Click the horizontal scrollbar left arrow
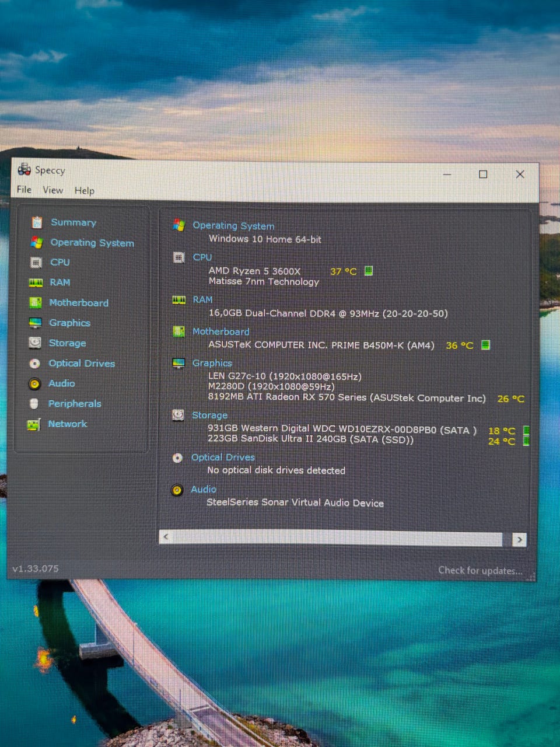Viewport: 560px width, 747px height. click(x=166, y=536)
